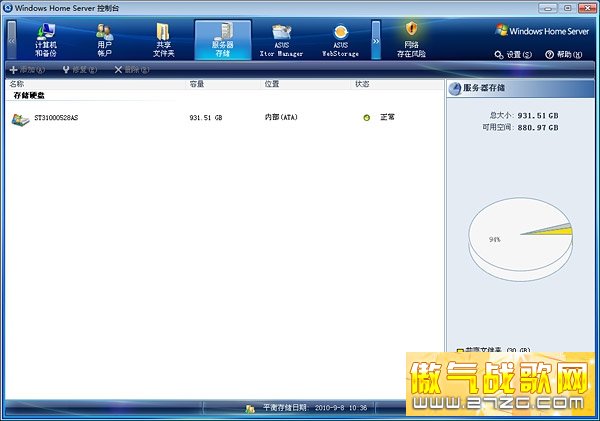Screen dimensions: 600x421
Task: Open the 共享文件夹 shared folders tab
Action: (x=163, y=40)
